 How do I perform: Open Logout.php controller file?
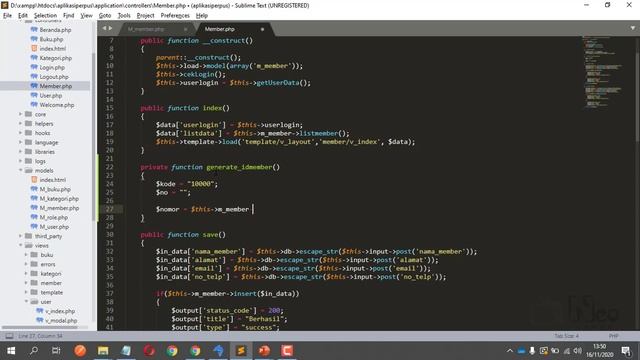pos(54,77)
